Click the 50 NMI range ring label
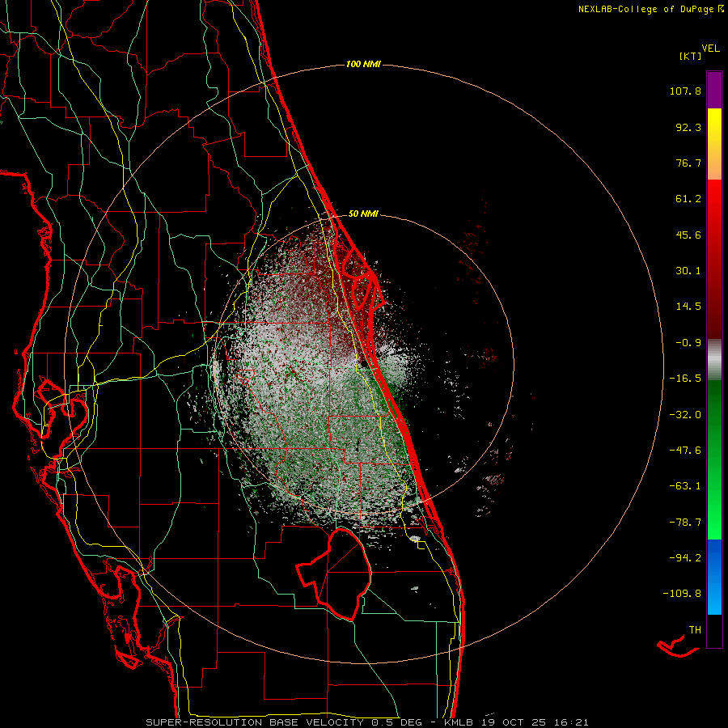This screenshot has height=728, width=728. click(363, 214)
